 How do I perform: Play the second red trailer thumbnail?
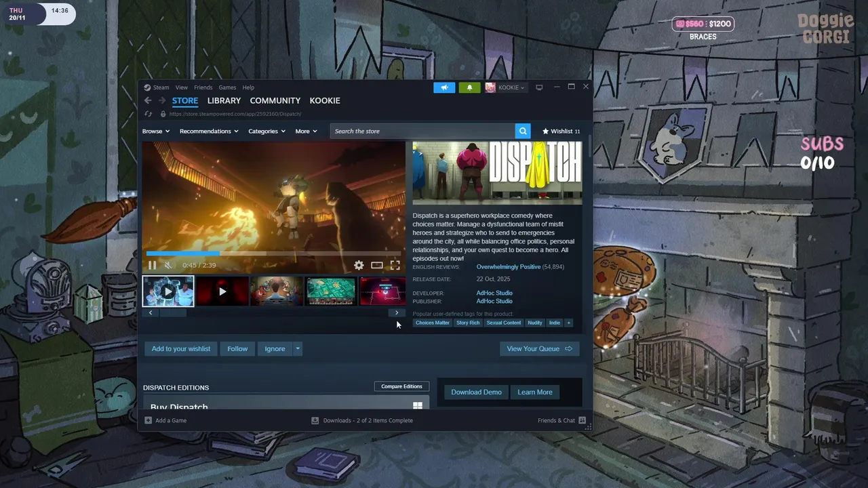coord(222,291)
